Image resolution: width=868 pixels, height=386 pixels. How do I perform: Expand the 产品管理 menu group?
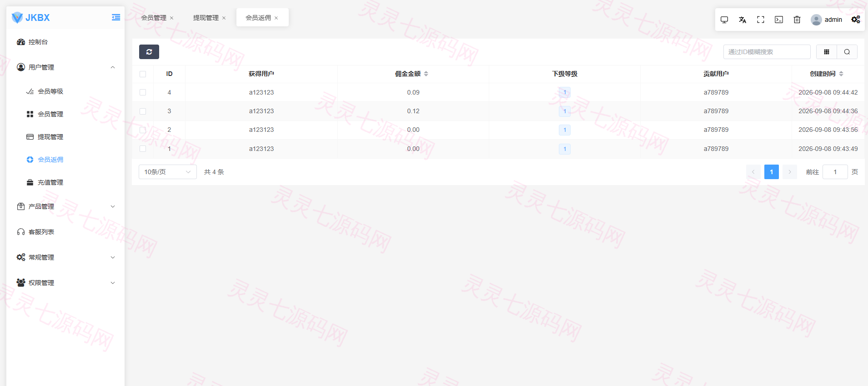coord(65,206)
